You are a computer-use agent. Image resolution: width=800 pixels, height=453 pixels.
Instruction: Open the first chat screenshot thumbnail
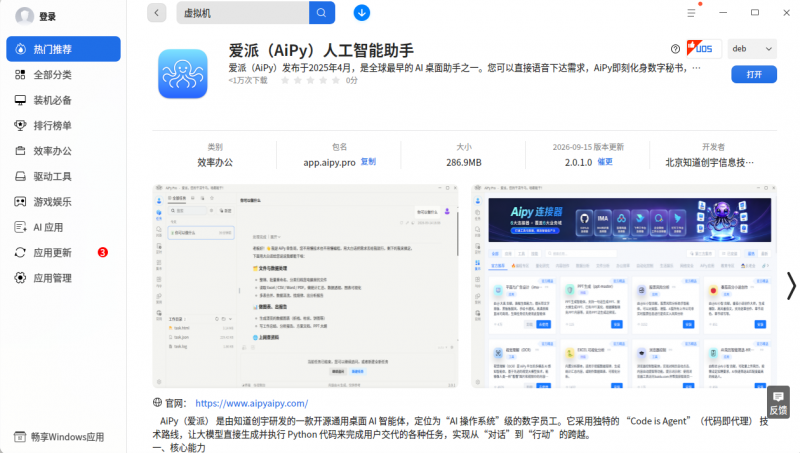point(305,286)
